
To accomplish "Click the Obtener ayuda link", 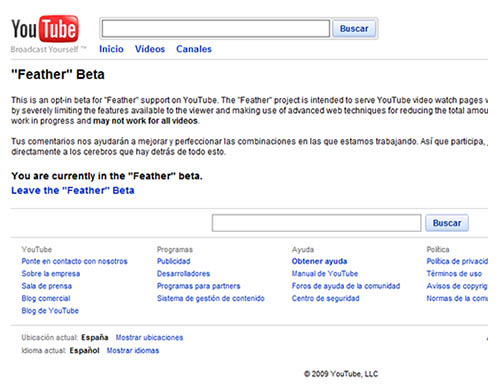I will pos(319,261).
